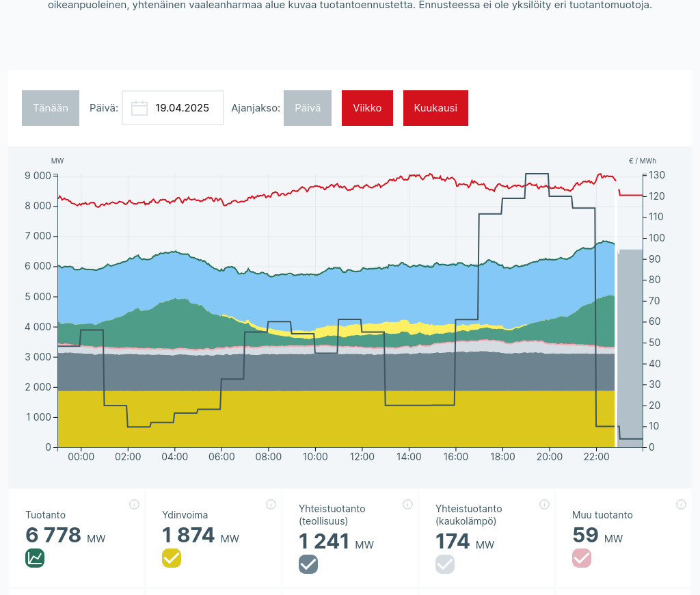Open info icon on Ydinvoima card
This screenshot has width=700, height=595.
tap(271, 505)
